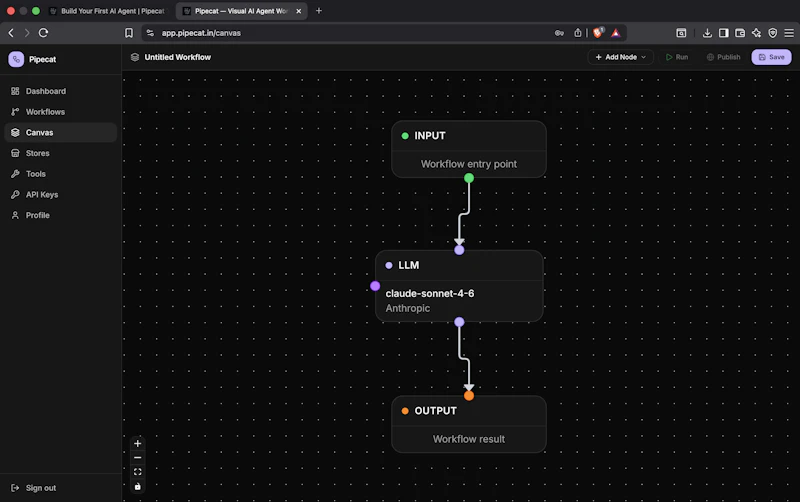Click the claude-sonnet-4-6 model text
Viewport: 800px width, 502px height.
click(430, 293)
